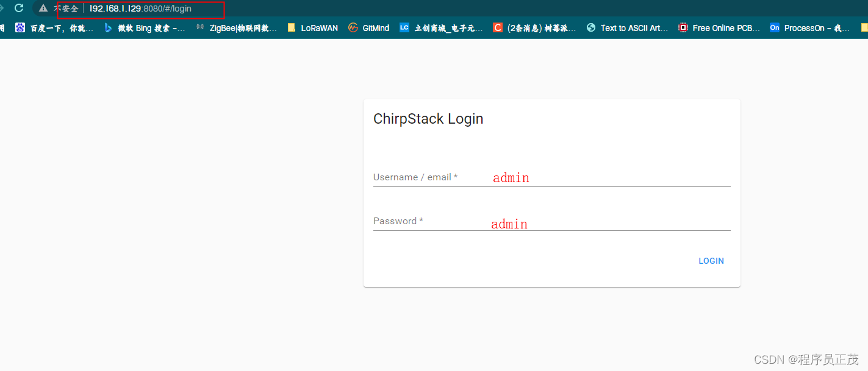Viewport: 868px width, 371px height.
Task: Open the GitMind bookmark
Action: (368, 27)
